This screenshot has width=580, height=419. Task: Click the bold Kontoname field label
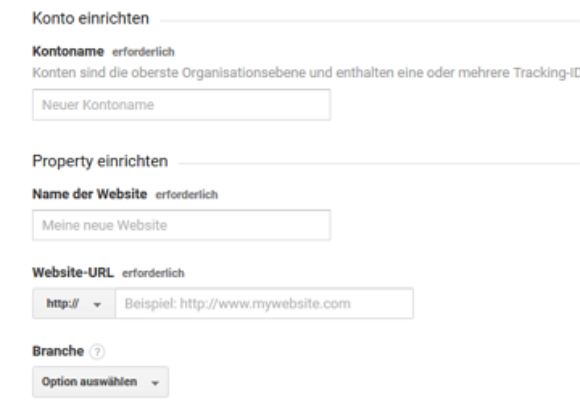pyautogui.click(x=68, y=51)
